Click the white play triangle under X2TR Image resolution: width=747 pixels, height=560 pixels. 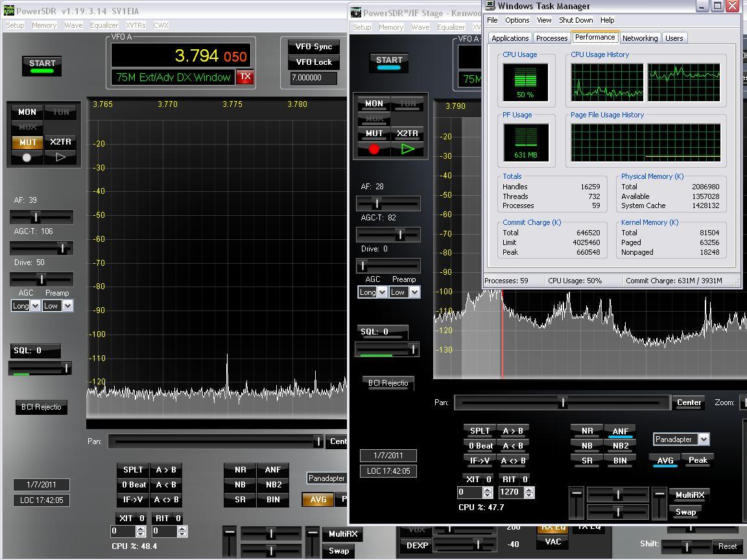[60, 157]
